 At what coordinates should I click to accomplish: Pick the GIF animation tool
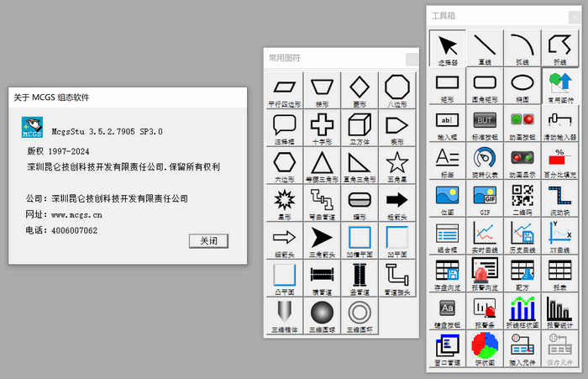pos(485,199)
